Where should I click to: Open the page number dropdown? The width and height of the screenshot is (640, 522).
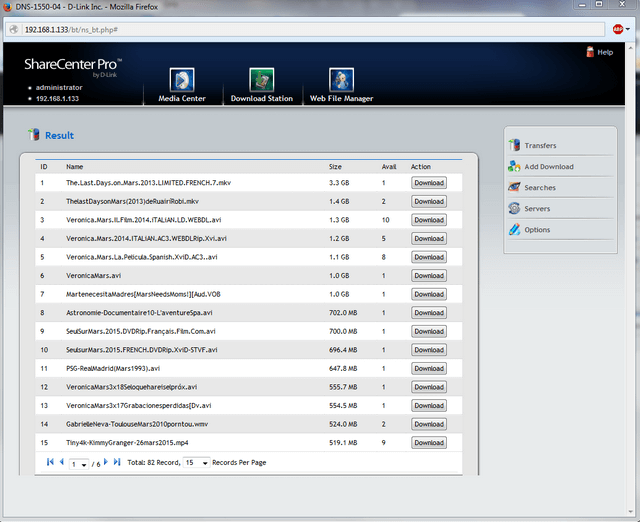point(78,463)
